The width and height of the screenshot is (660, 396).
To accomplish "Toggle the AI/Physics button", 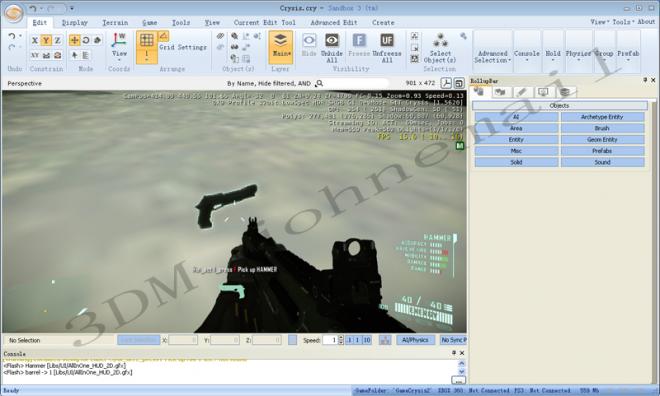I will [x=415, y=340].
